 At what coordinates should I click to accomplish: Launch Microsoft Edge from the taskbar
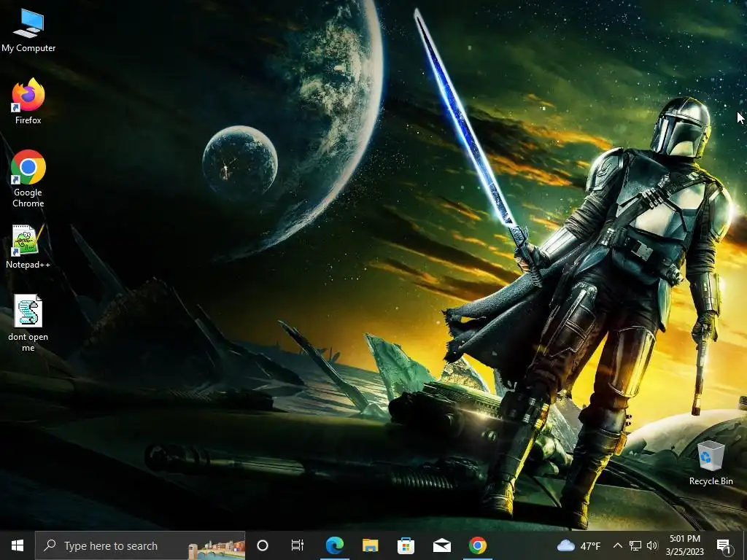pos(334,545)
